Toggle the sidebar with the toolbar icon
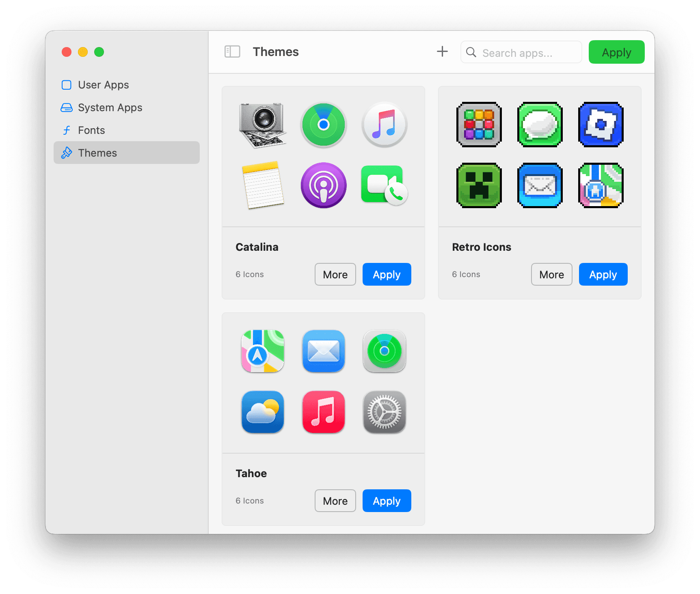The image size is (700, 594). point(232,52)
